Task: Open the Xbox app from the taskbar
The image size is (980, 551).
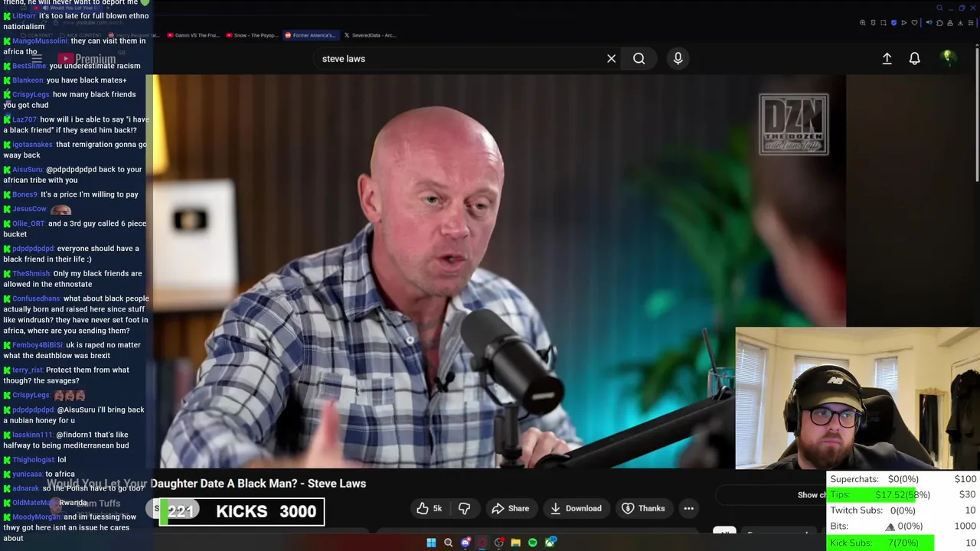Action: click(550, 543)
